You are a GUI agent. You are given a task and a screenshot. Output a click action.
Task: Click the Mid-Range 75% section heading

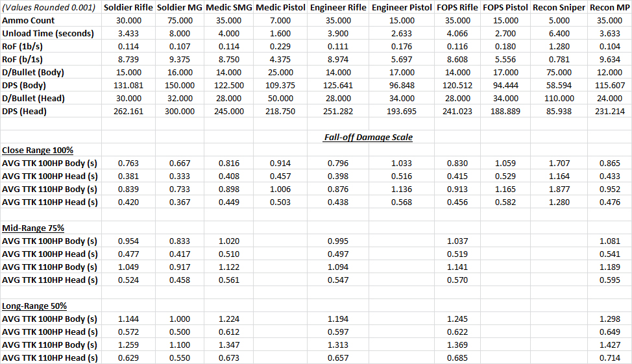tap(32, 228)
